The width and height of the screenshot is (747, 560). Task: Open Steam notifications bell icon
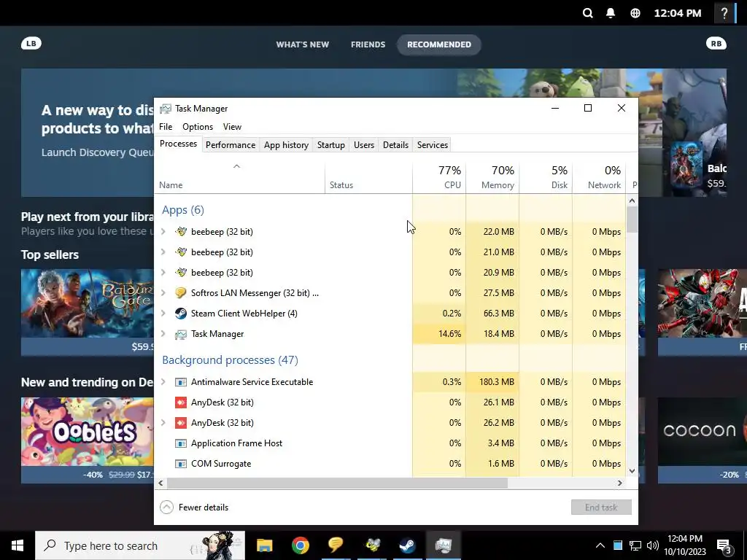[x=611, y=13]
